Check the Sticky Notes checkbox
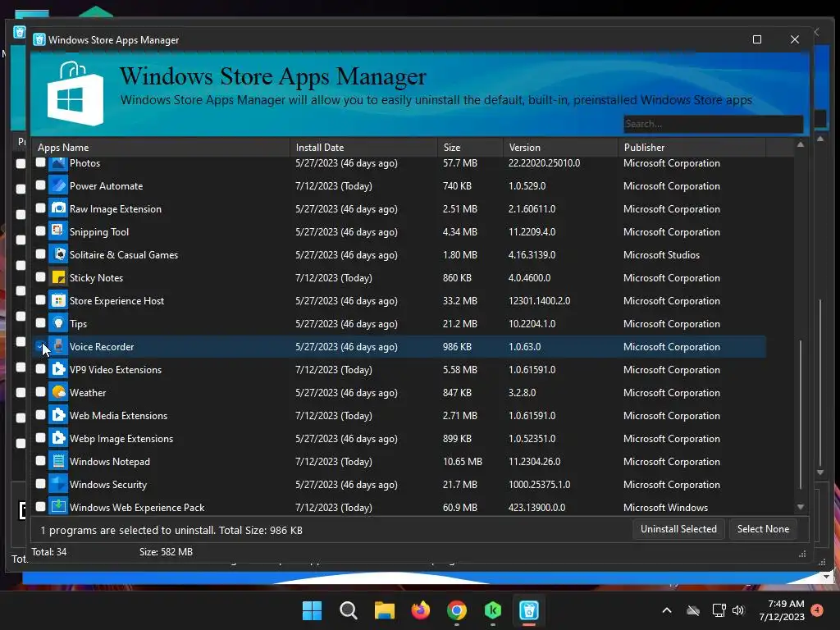 pos(41,277)
